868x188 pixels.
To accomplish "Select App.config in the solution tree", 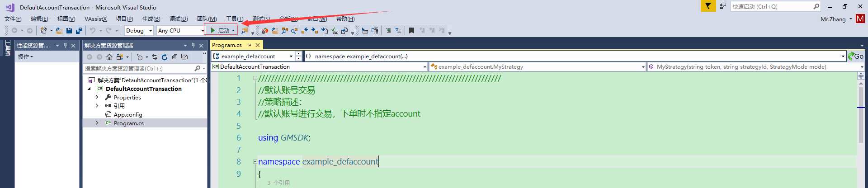I will click(x=127, y=115).
